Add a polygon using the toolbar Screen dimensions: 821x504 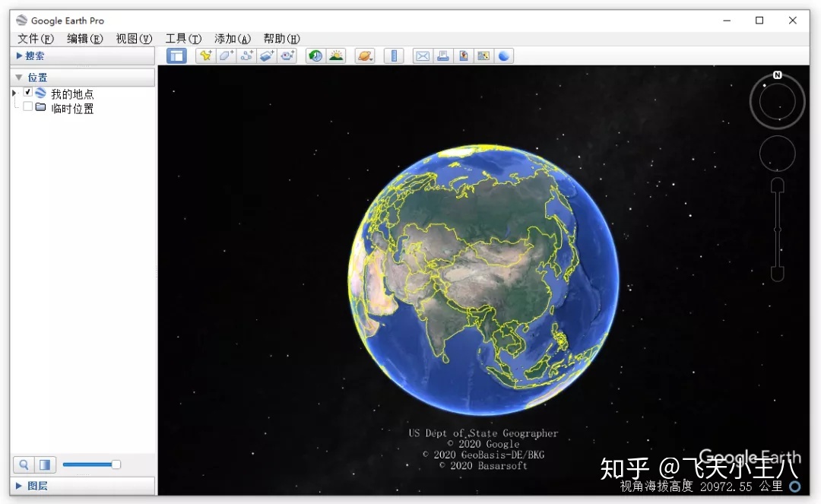226,55
